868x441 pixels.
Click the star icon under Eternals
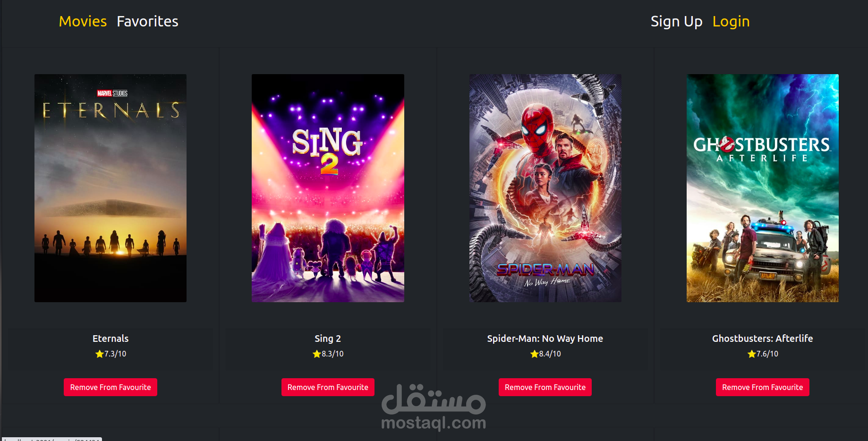99,354
